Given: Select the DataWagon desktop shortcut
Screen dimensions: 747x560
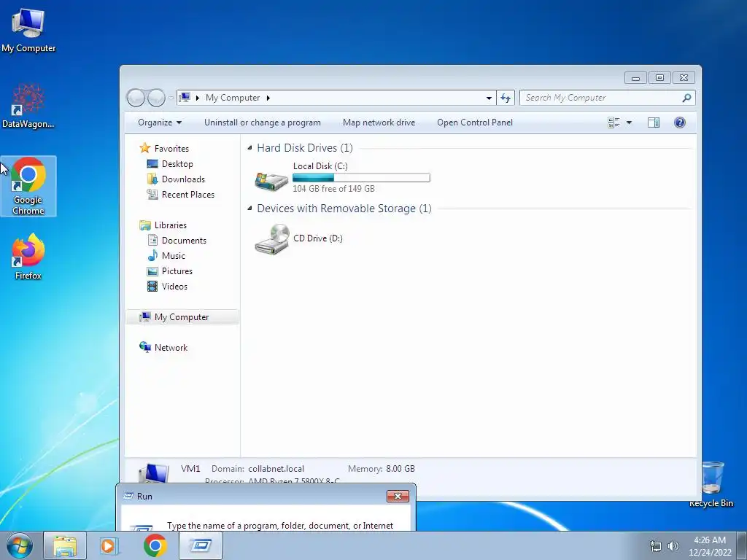Looking at the screenshot, I should (x=28, y=106).
